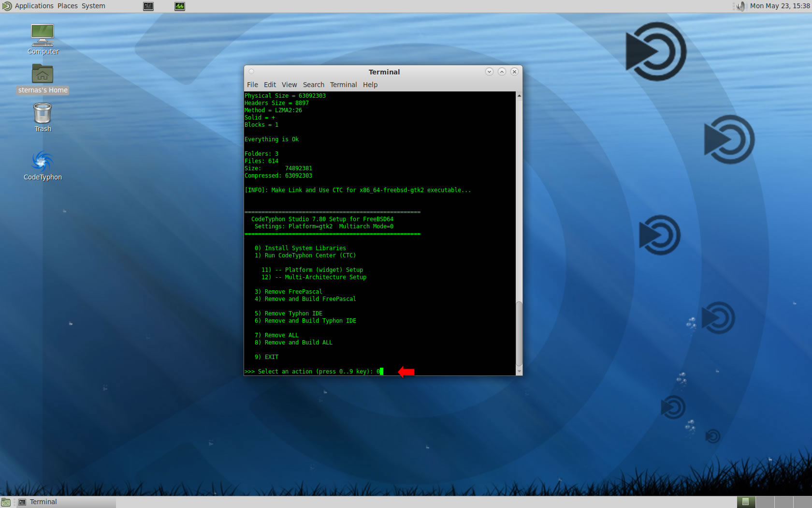Click the show desktop icon in bottom panel
The width and height of the screenshot is (812, 508).
point(6,502)
